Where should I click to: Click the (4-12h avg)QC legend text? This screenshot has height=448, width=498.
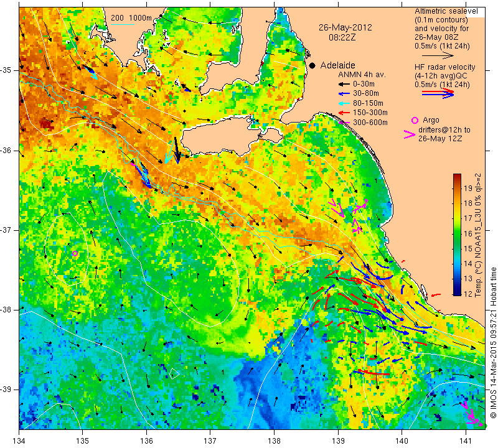441,76
